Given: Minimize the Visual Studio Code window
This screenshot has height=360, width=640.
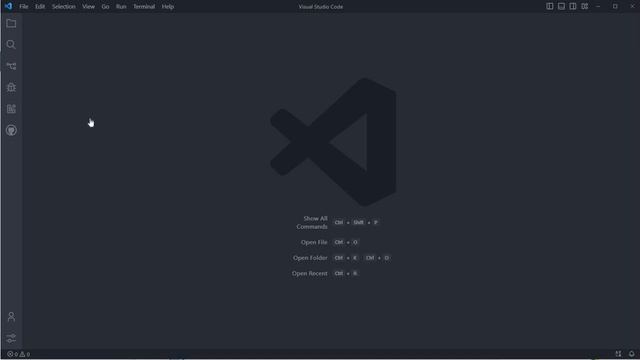Looking at the screenshot, I should 598,6.
